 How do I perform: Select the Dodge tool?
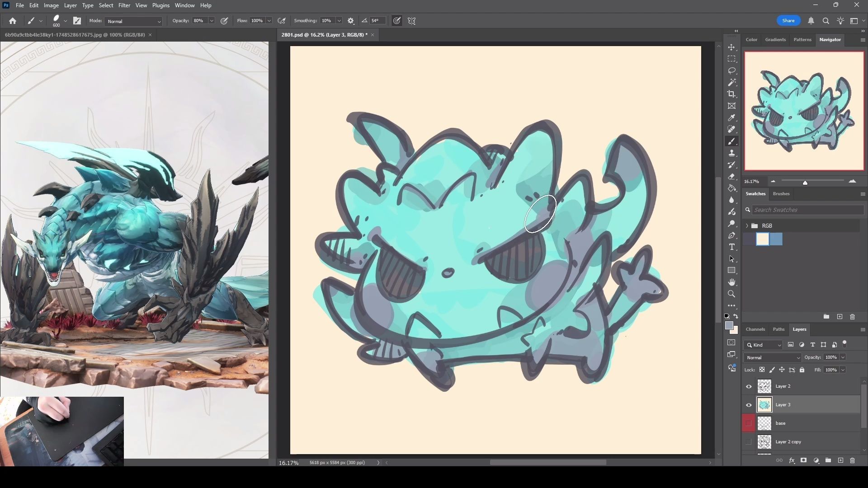click(731, 224)
